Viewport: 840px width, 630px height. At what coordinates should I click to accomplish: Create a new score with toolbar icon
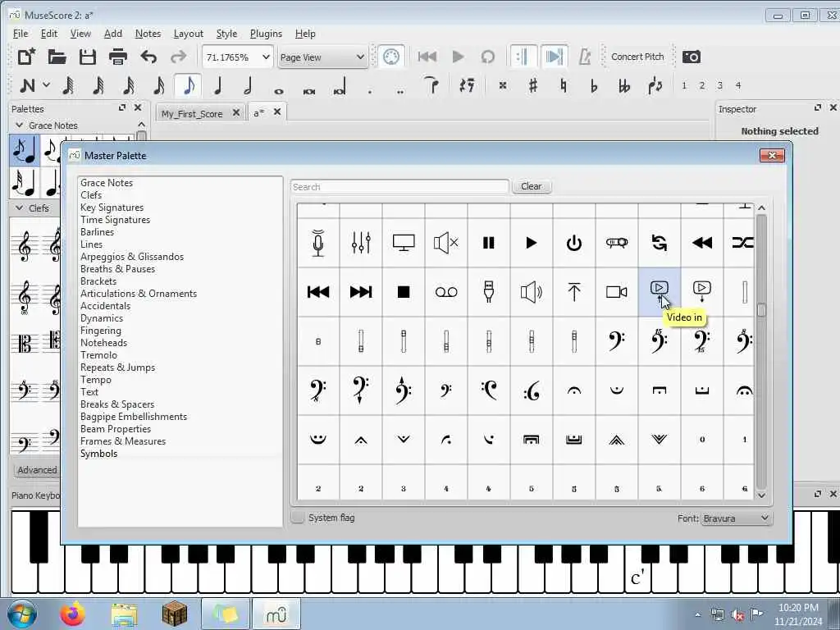click(x=26, y=57)
